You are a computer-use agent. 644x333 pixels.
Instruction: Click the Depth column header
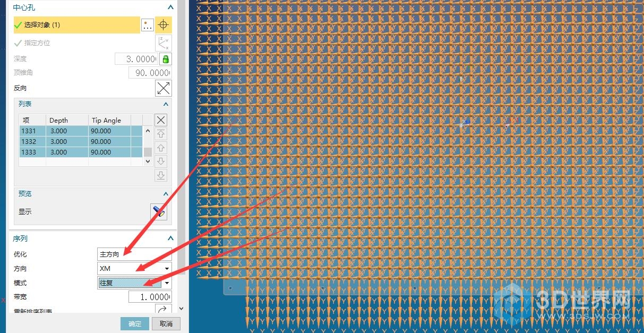[x=67, y=120]
